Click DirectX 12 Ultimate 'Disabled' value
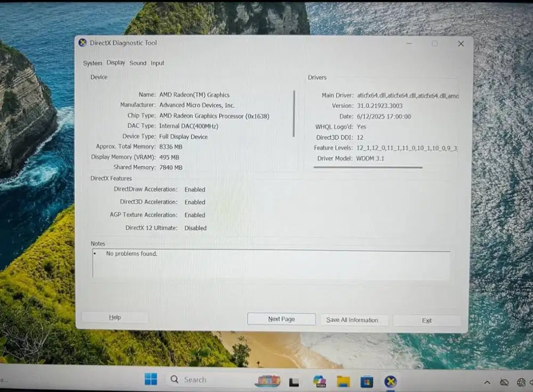This screenshot has height=392, width=533. click(x=196, y=228)
